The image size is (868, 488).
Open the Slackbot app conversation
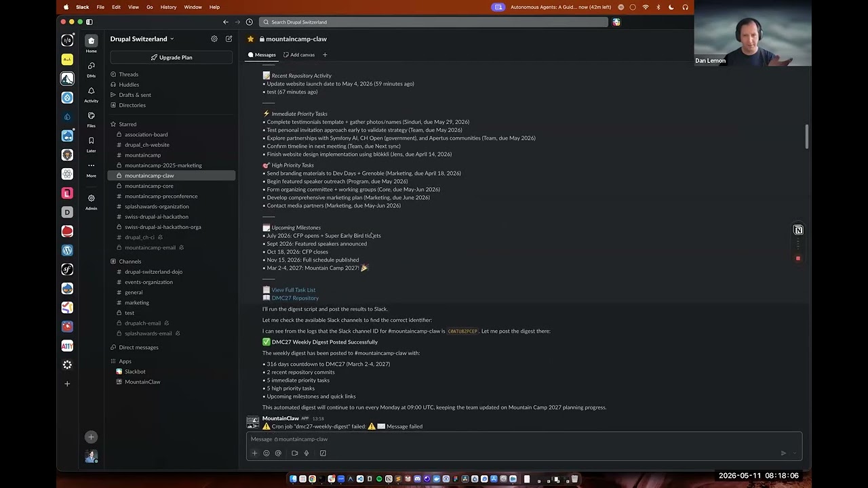click(135, 371)
